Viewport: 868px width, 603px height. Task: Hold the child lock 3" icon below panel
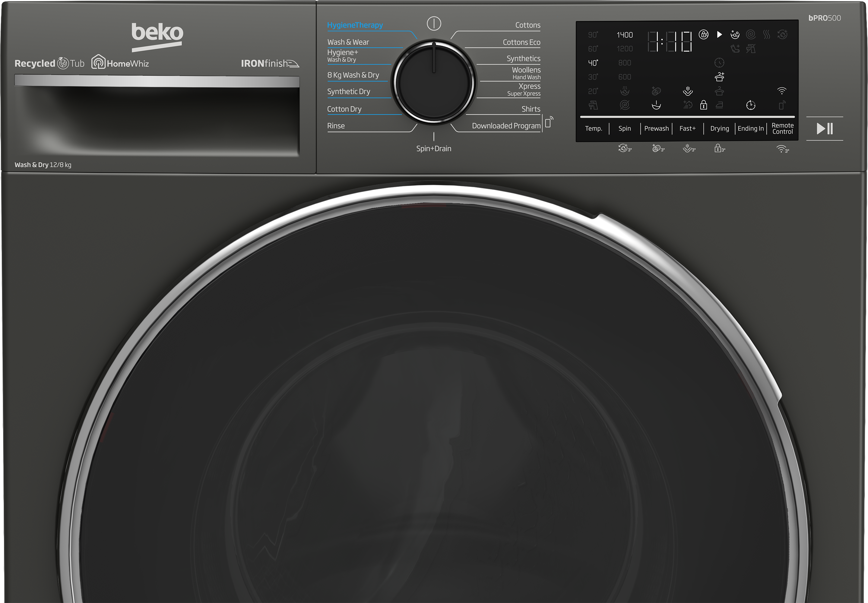tap(720, 148)
